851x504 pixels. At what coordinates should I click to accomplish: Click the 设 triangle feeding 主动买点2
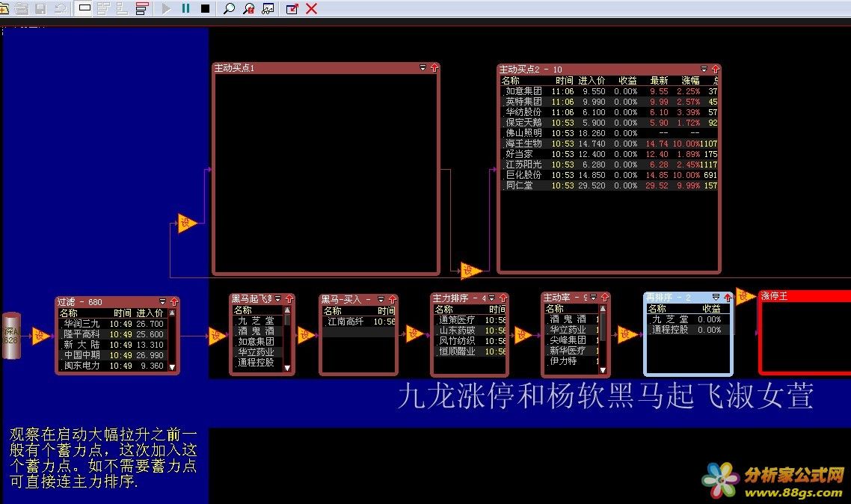(470, 270)
